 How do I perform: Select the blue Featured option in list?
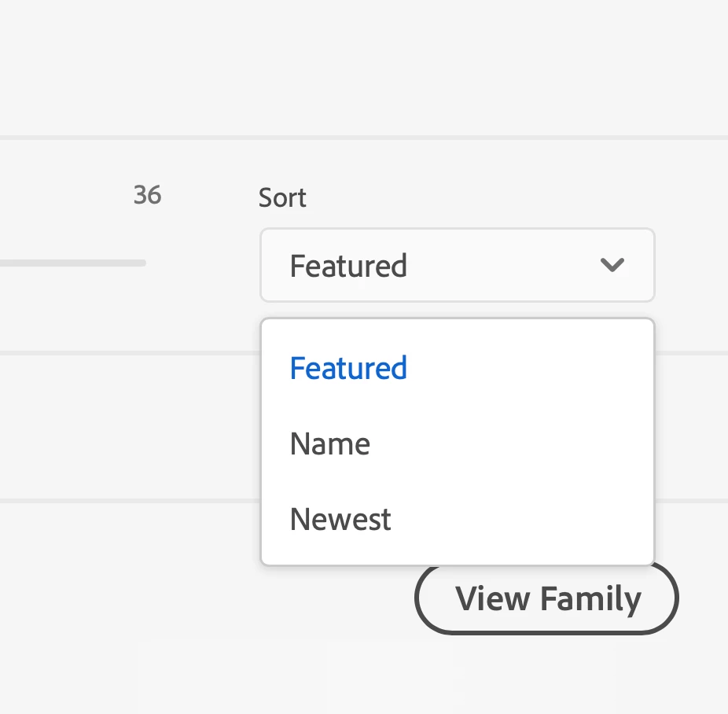[348, 368]
